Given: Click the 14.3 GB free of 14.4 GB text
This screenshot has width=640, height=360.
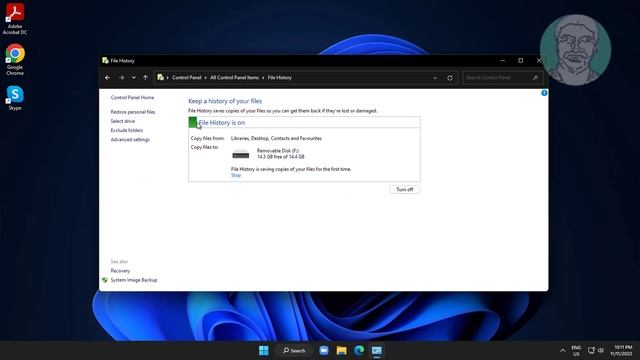Looking at the screenshot, I should [x=280, y=157].
